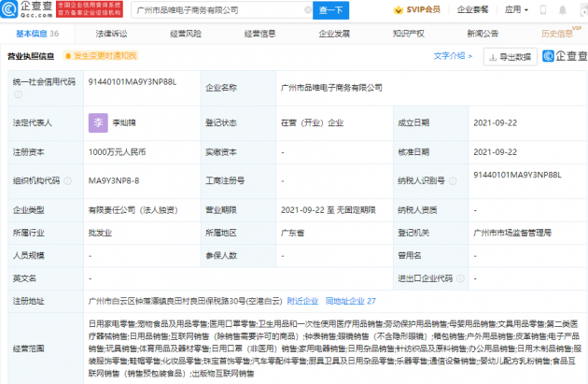Click the 查一下 search button
Viewport: 588px width, 384px height.
[330, 10]
